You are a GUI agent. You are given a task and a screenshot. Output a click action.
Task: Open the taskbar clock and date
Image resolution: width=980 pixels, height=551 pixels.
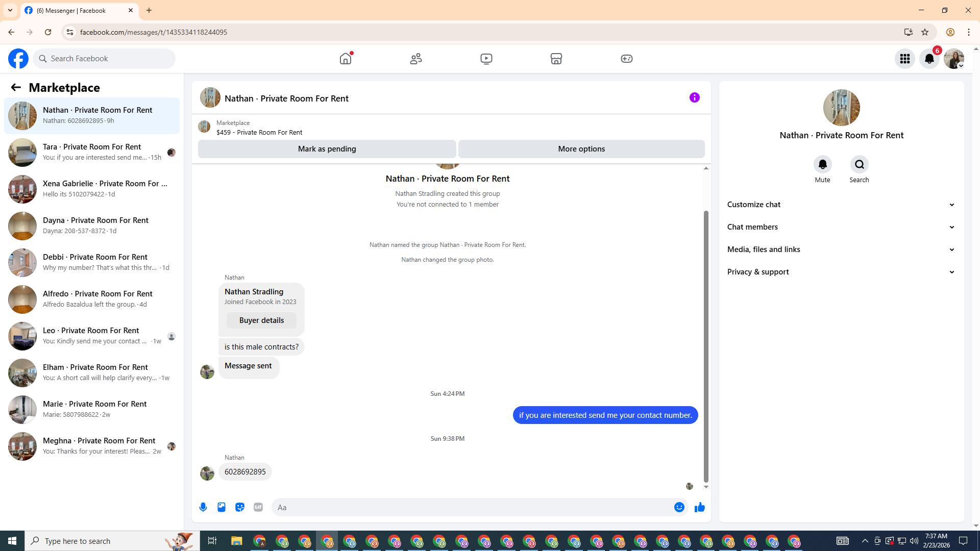pyautogui.click(x=937, y=541)
